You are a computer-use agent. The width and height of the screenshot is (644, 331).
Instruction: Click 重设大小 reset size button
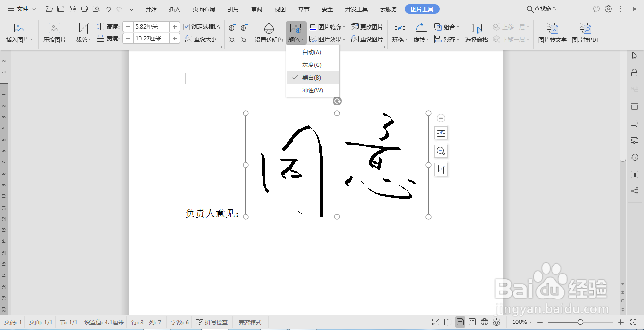[x=201, y=39]
